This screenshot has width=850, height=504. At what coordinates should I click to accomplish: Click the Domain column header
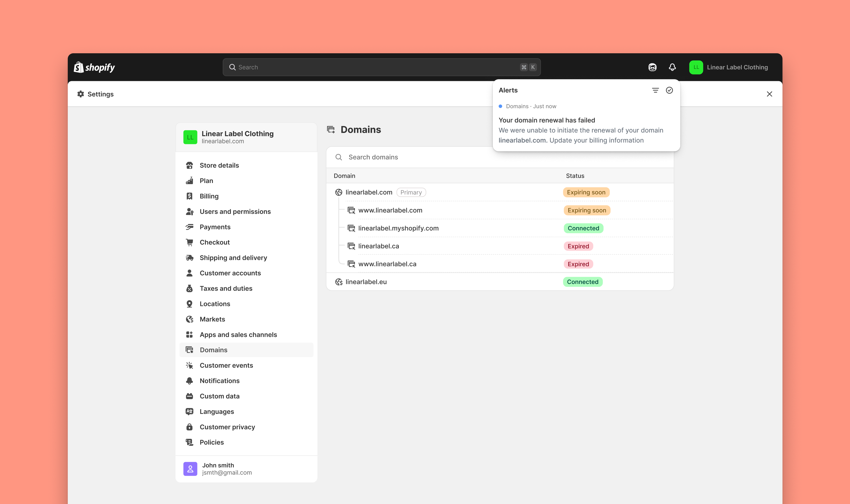[344, 176]
